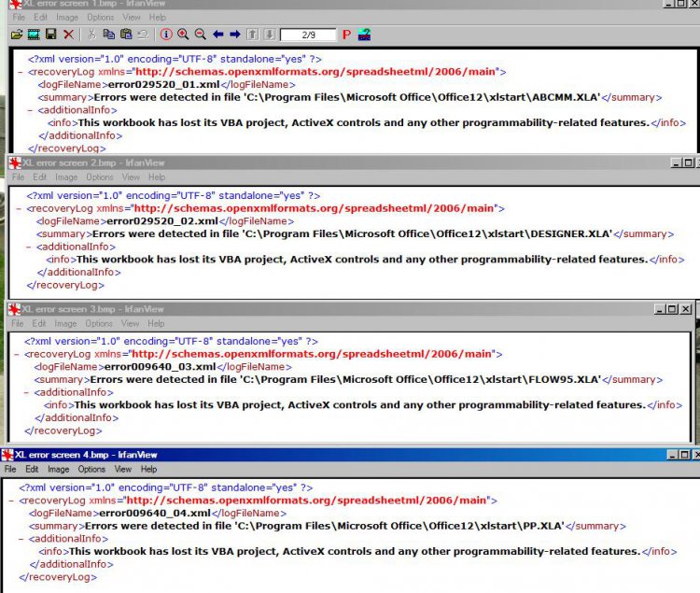This screenshot has width=700, height=593.
Task: Close the XL error screen 3 window
Action: [686, 309]
